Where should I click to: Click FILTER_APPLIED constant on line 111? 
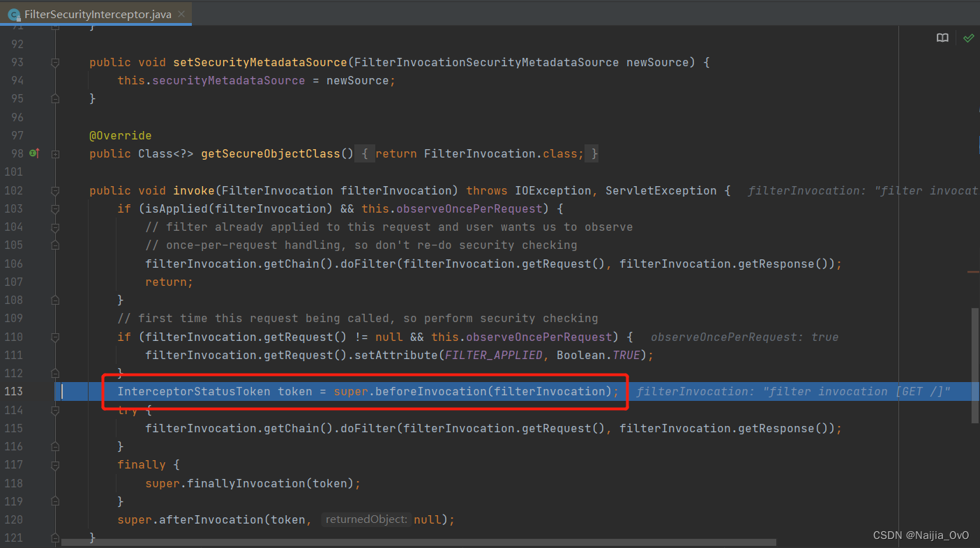coord(494,355)
